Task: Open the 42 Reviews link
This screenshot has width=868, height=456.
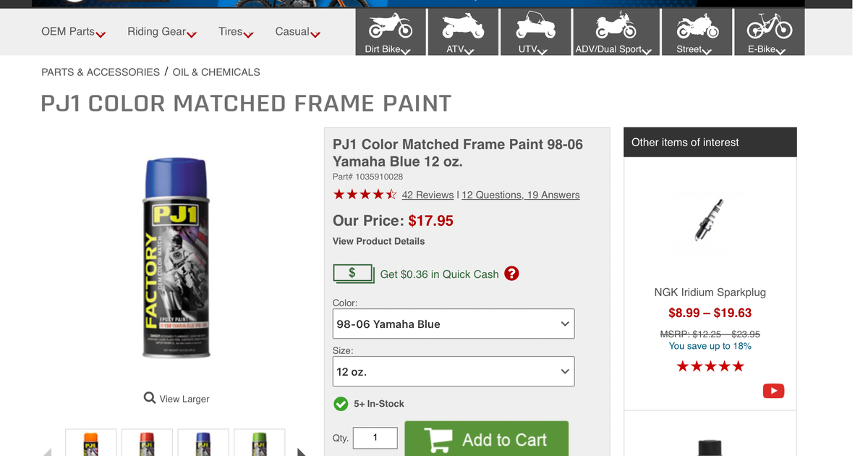Action: [427, 195]
